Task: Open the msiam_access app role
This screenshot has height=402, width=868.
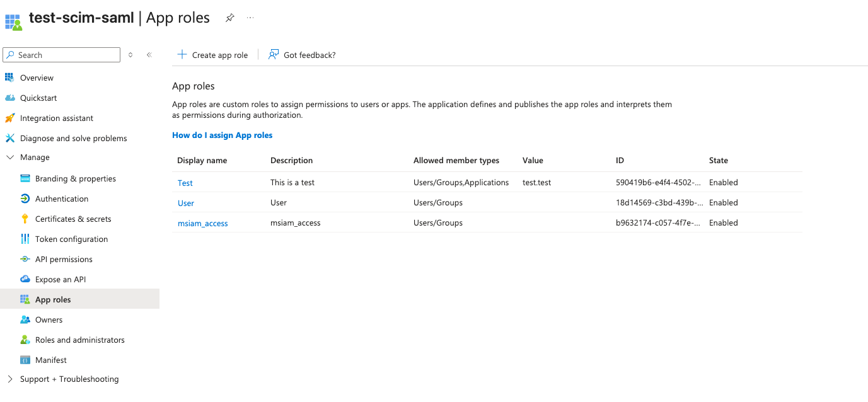Action: tap(202, 223)
